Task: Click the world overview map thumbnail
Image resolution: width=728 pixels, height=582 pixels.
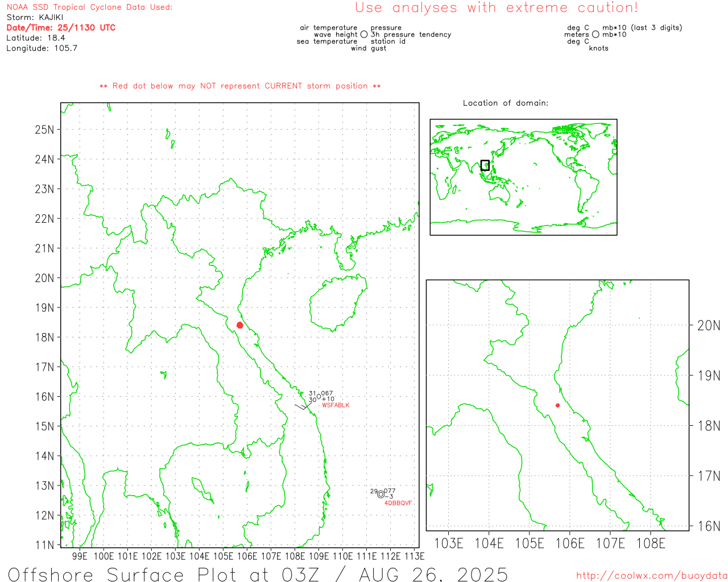Action: (523, 177)
